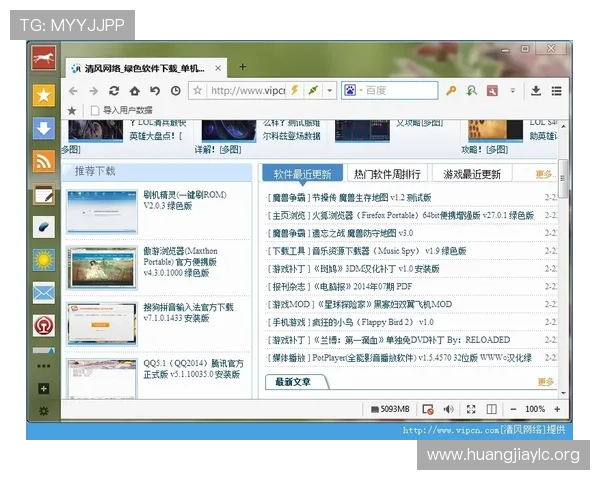
Task: Open 刷机精灵 download thumbnail
Action: click(x=102, y=212)
